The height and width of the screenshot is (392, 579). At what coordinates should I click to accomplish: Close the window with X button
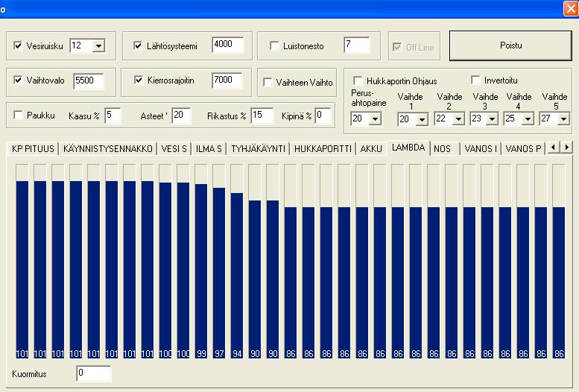(571, 8)
